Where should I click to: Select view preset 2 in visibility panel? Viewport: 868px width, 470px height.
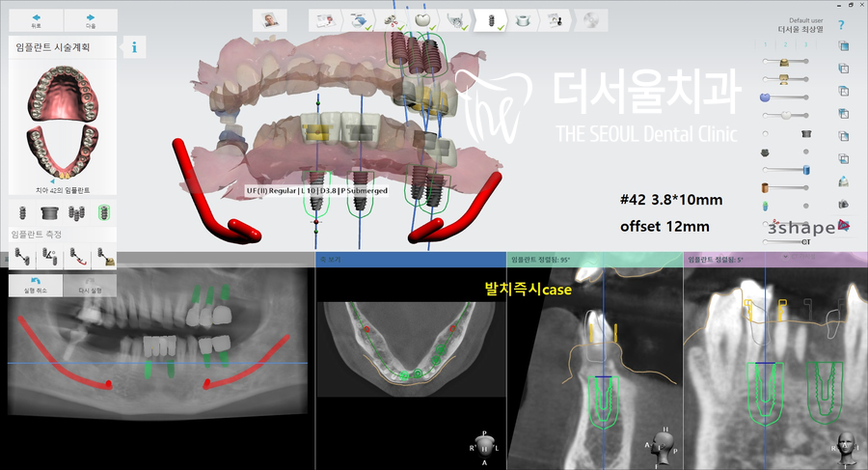786,44
